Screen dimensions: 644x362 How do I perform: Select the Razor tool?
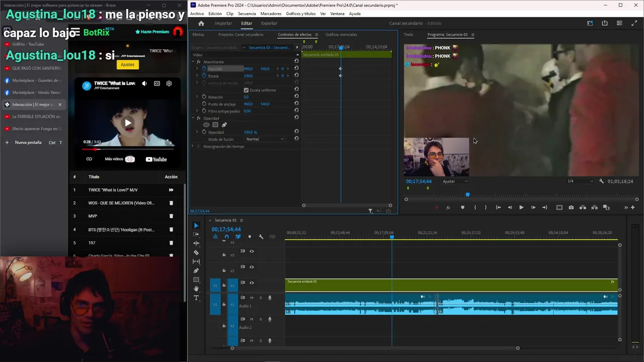pyautogui.click(x=196, y=253)
